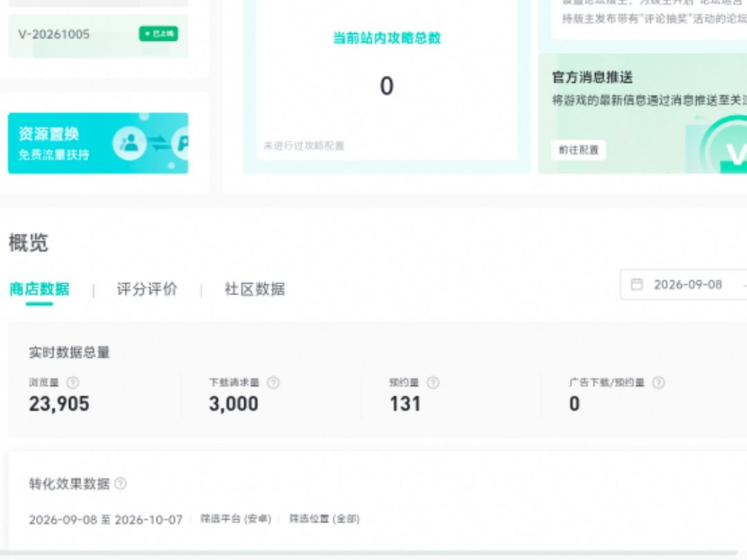Click the 官方消息推送 card title

pyautogui.click(x=593, y=77)
